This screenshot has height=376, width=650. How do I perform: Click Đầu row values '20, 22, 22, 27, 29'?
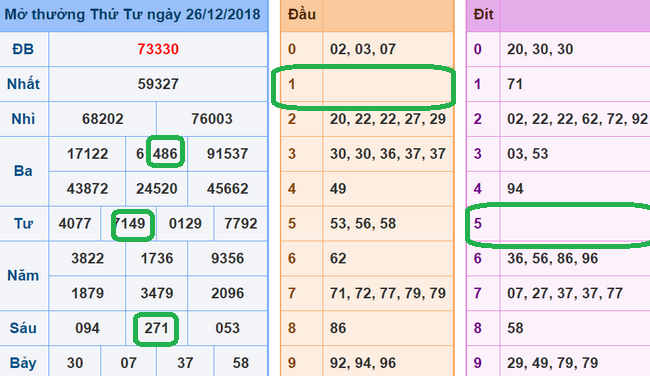pos(388,119)
